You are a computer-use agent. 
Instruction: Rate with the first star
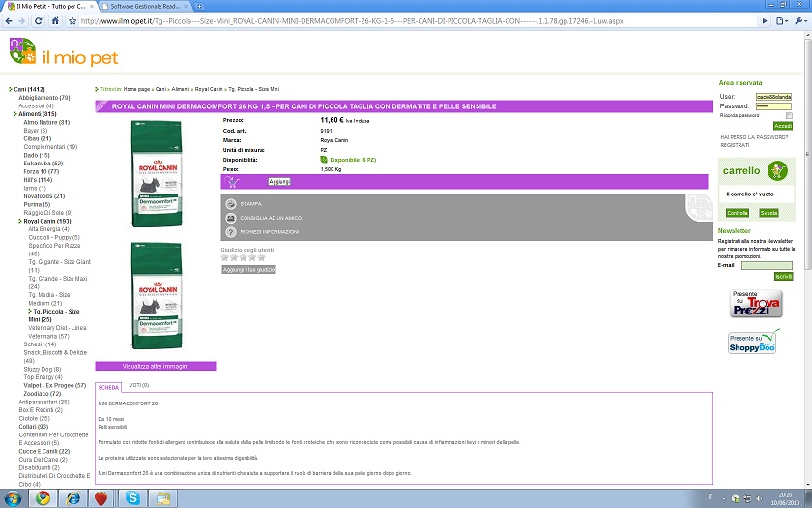tap(224, 257)
